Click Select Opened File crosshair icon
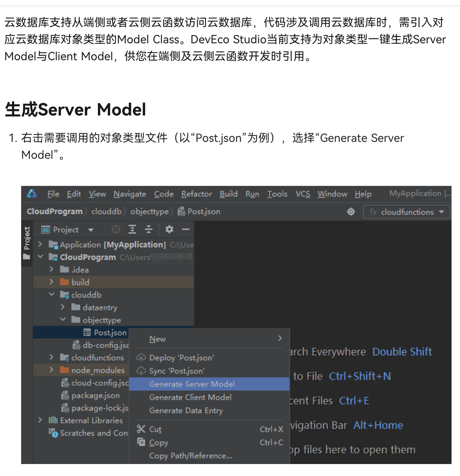460x476 pixels. pos(116,230)
